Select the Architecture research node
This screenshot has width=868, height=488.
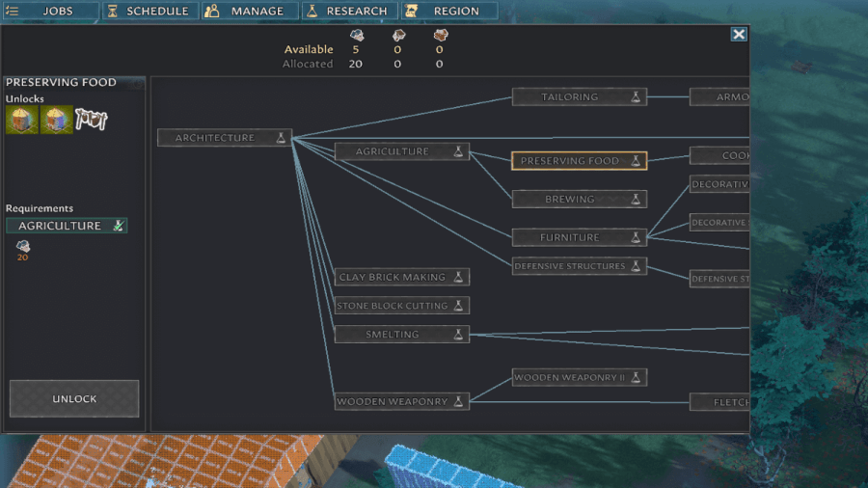pos(215,138)
